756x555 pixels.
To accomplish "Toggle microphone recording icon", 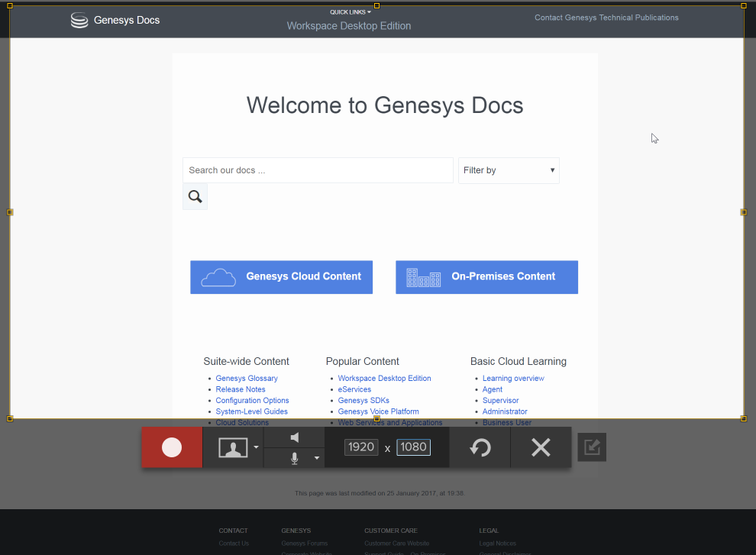I will pyautogui.click(x=295, y=458).
